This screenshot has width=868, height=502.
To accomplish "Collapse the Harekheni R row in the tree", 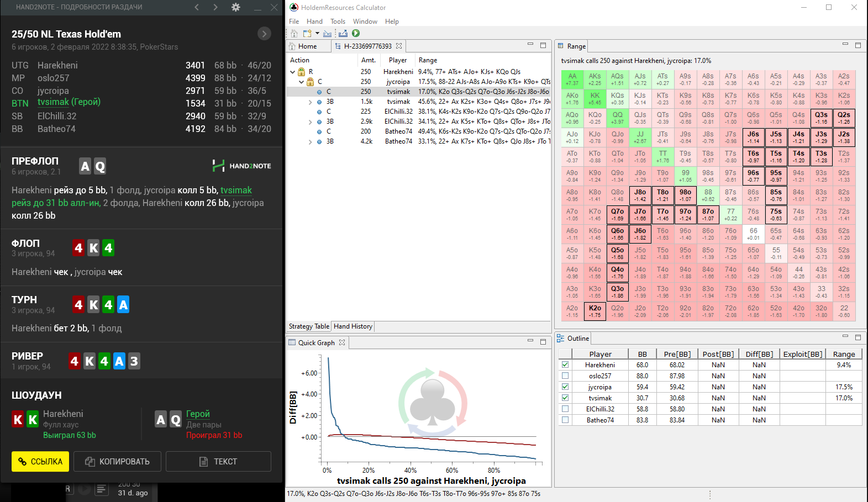I will 293,72.
